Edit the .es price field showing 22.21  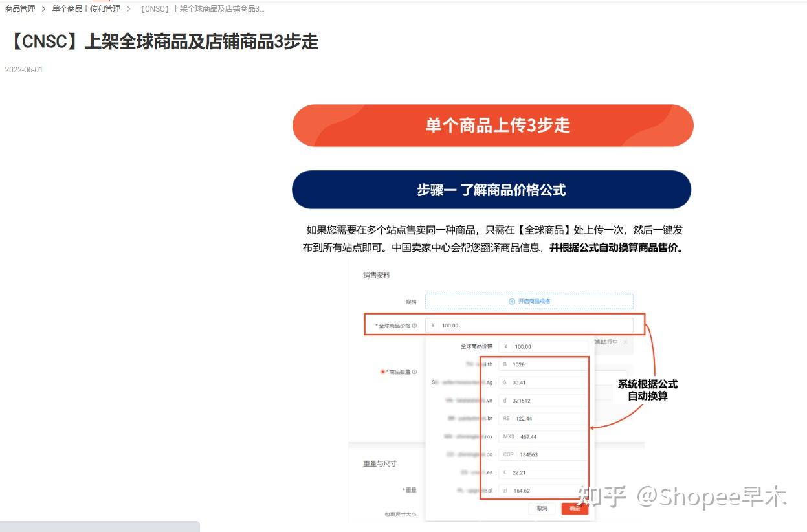coord(543,472)
